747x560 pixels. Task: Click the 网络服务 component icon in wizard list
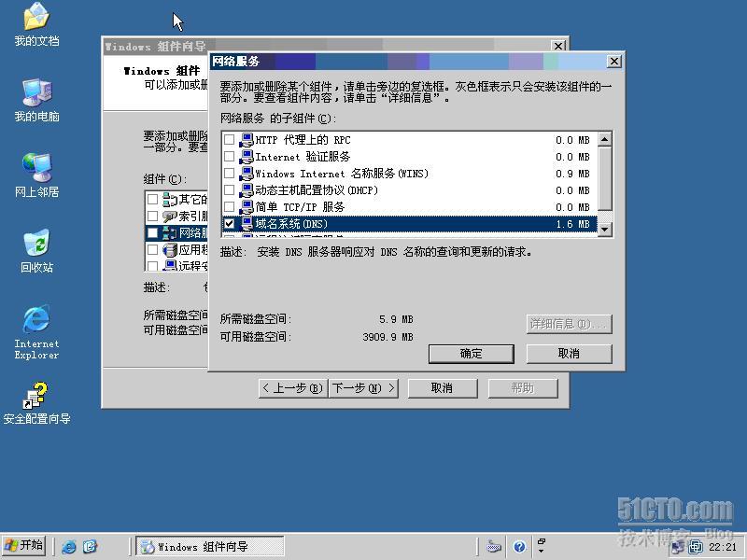point(169,232)
